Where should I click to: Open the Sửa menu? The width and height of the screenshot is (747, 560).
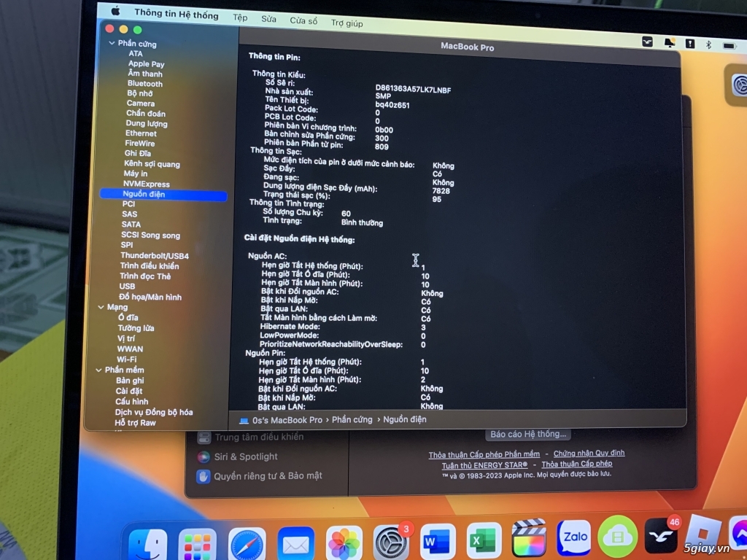pyautogui.click(x=268, y=19)
